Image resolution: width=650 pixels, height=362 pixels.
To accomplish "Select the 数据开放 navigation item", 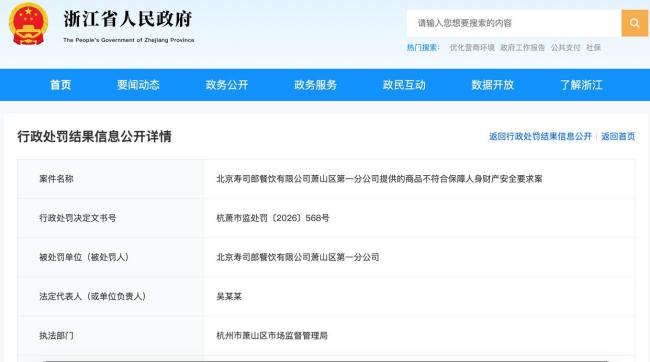I will tap(492, 85).
